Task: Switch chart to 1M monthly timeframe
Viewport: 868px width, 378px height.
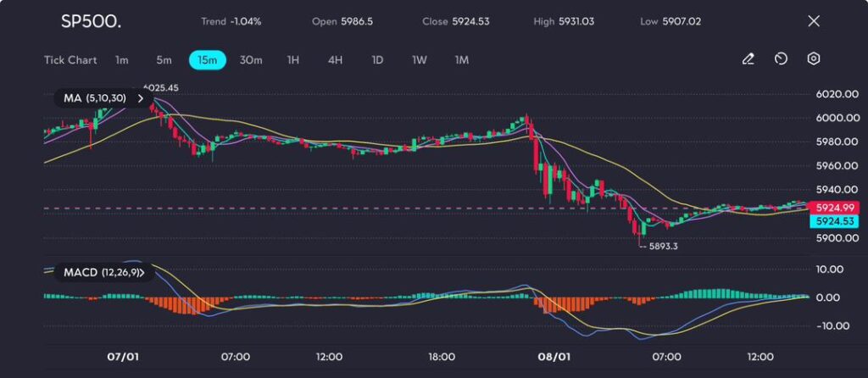Action: coord(461,60)
